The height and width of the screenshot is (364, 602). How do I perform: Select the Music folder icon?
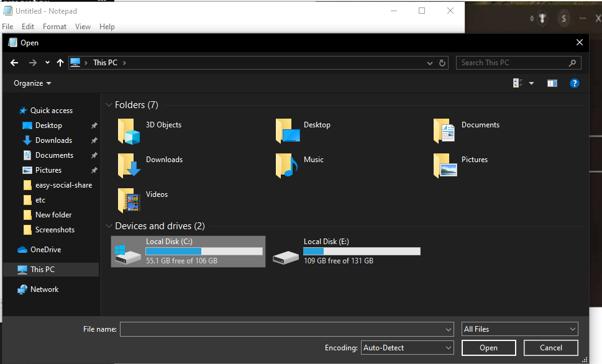(286, 165)
